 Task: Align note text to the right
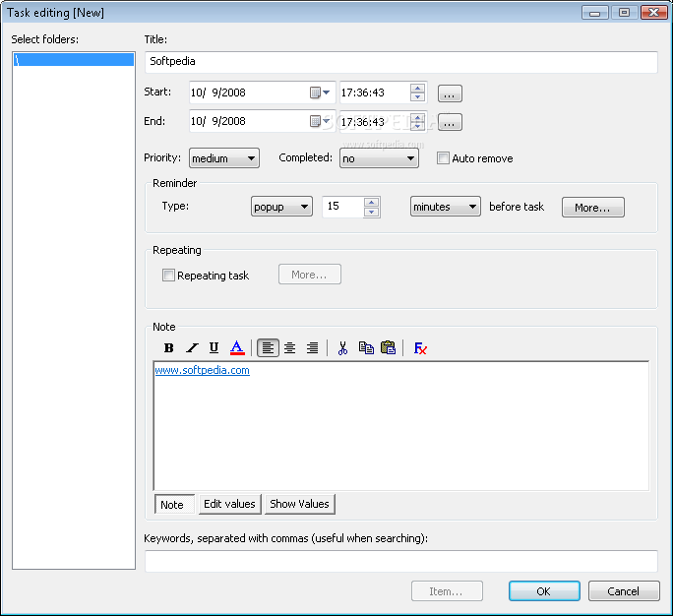point(313,347)
